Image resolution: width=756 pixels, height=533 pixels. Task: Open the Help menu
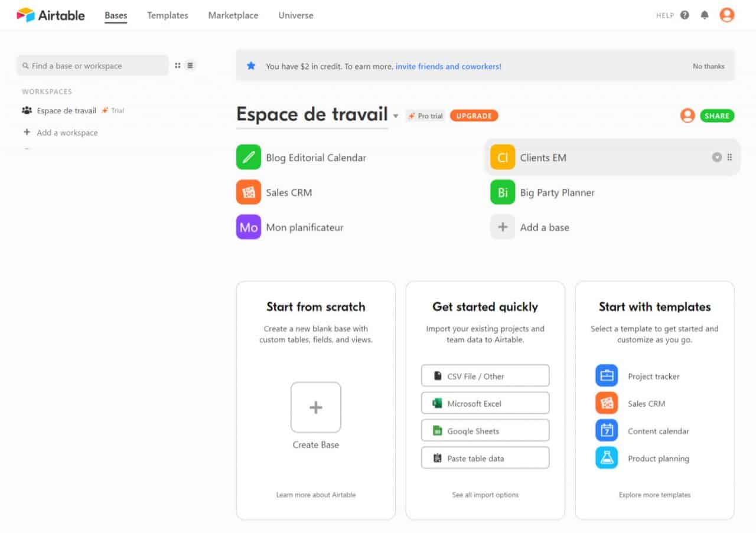click(685, 15)
